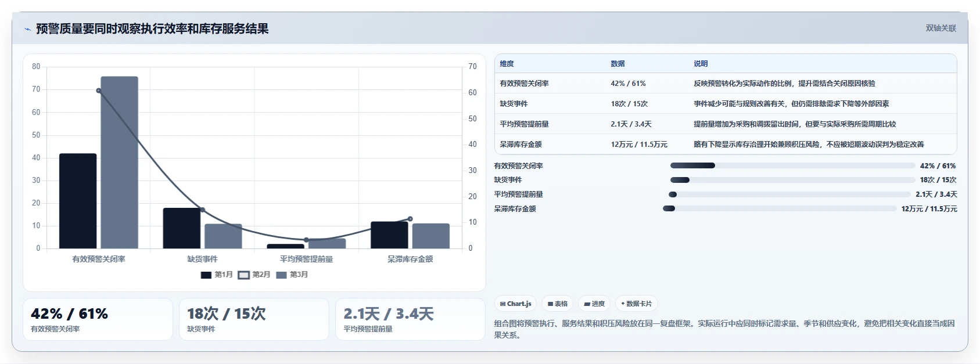Click the 有效预警关闭率 progress bar

pyautogui.click(x=792, y=165)
